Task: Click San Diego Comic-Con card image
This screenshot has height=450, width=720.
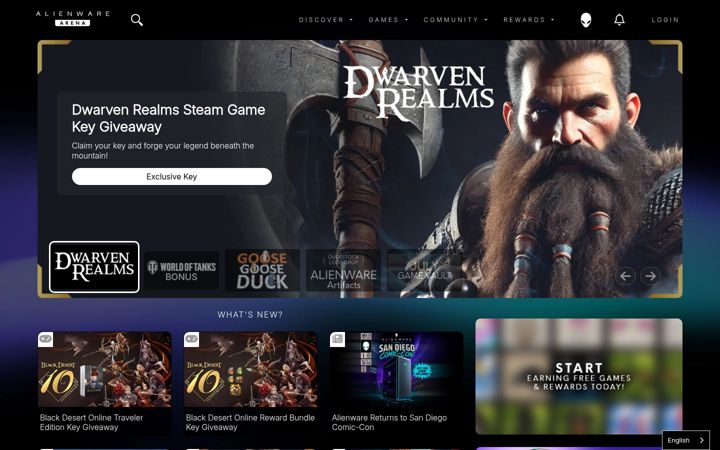Action: tap(397, 369)
